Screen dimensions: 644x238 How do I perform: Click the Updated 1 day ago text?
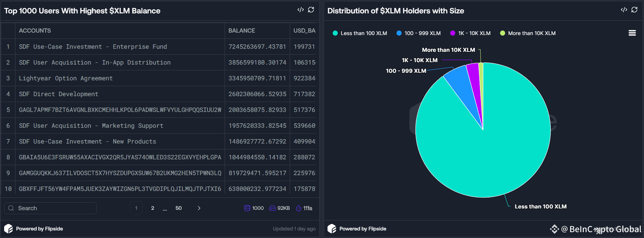[x=294, y=229]
